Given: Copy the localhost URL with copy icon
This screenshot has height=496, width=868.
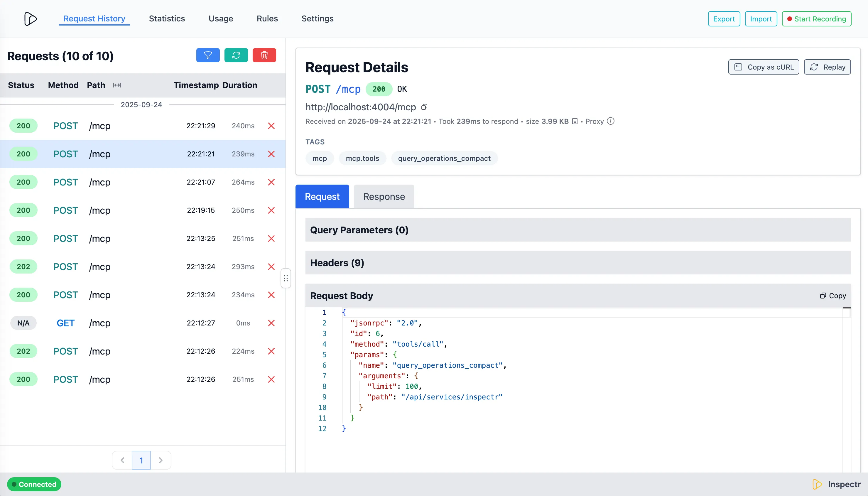Looking at the screenshot, I should pyautogui.click(x=424, y=107).
